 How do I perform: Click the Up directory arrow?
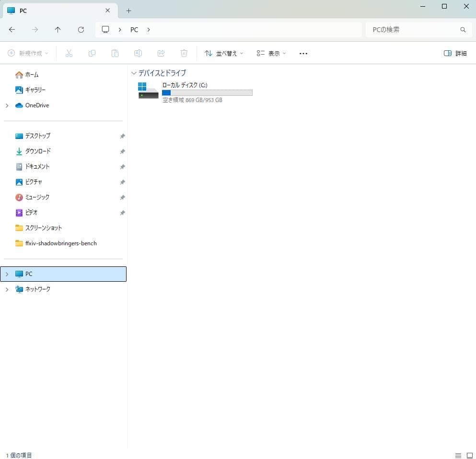pos(58,30)
